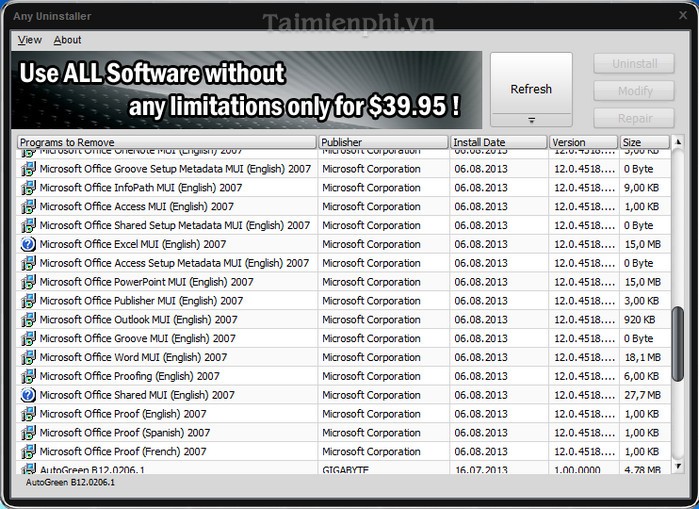Expand the dropdown arrow below Refresh
Viewport: 699px width, 509px height.
pyautogui.click(x=531, y=120)
